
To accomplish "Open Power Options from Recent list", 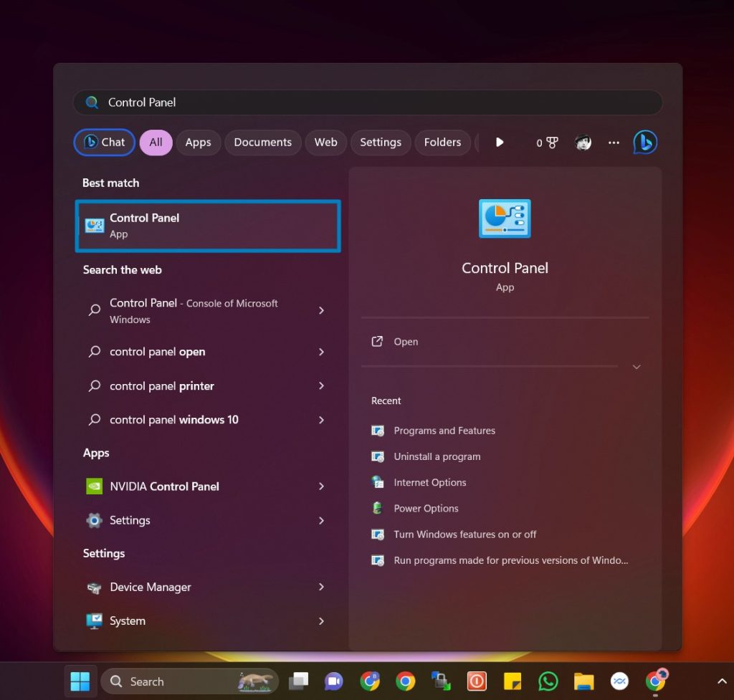I will point(426,508).
